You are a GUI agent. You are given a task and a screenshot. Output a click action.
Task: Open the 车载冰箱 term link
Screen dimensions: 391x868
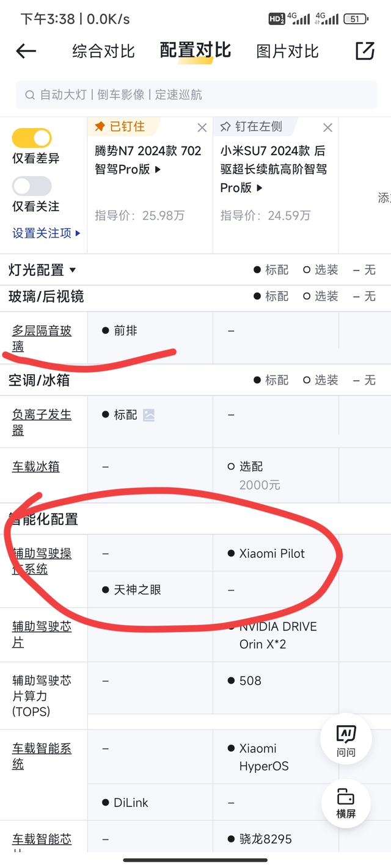pyautogui.click(x=36, y=467)
